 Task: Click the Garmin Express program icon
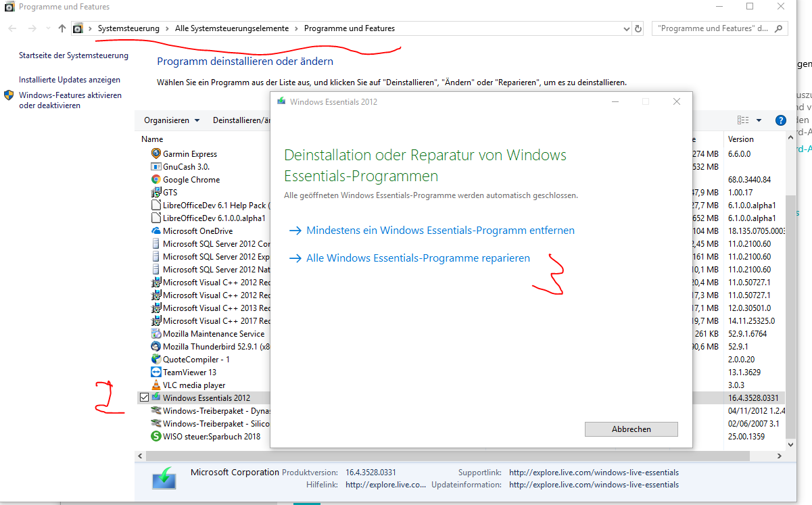tap(156, 153)
